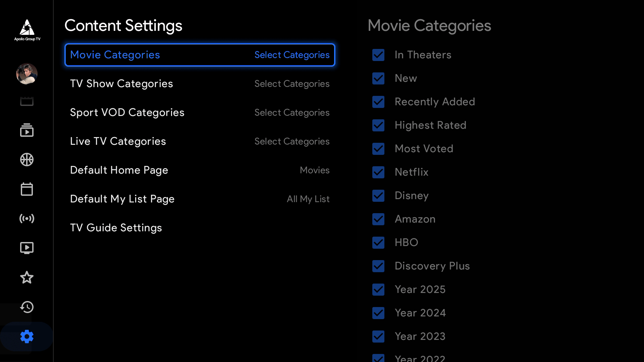Open TV Guide Settings
Screen dimensions: 644x362
tap(200, 228)
